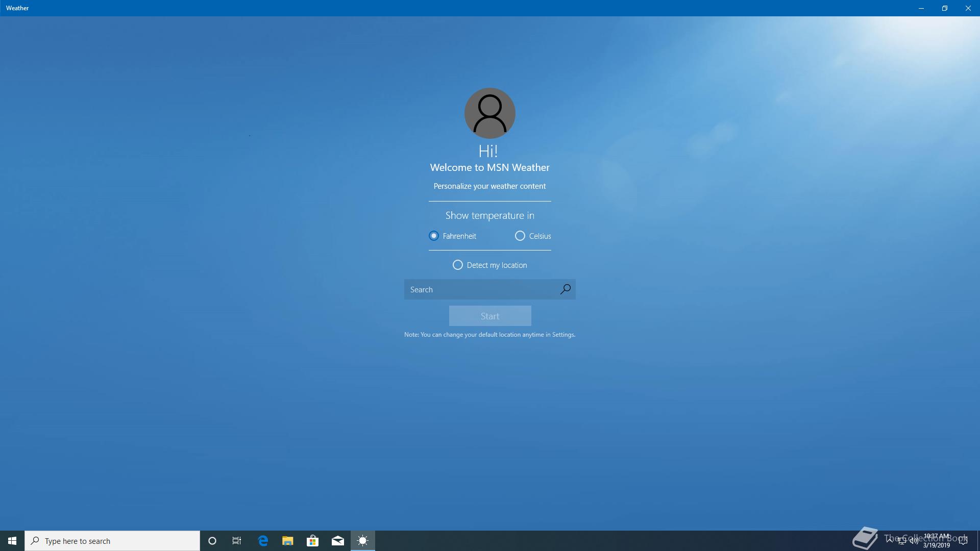Open File Explorer from the taskbar
Viewport: 980px width, 551px height.
coord(288,541)
